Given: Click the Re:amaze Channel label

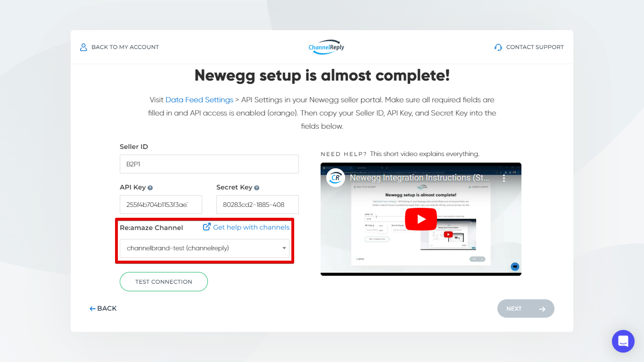Looking at the screenshot, I should pos(151,228).
